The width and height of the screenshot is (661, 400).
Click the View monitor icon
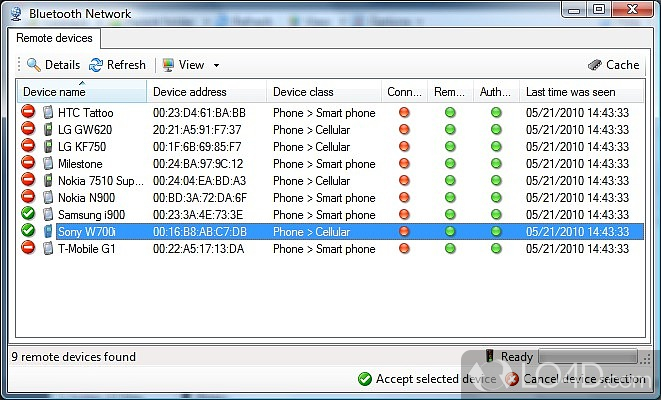click(168, 65)
